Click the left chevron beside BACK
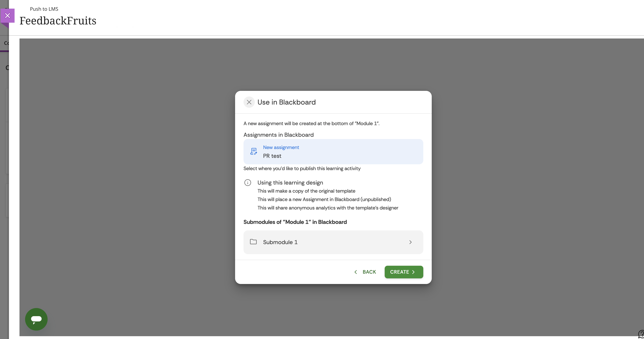Viewport: 644px width, 339px height. click(x=356, y=272)
